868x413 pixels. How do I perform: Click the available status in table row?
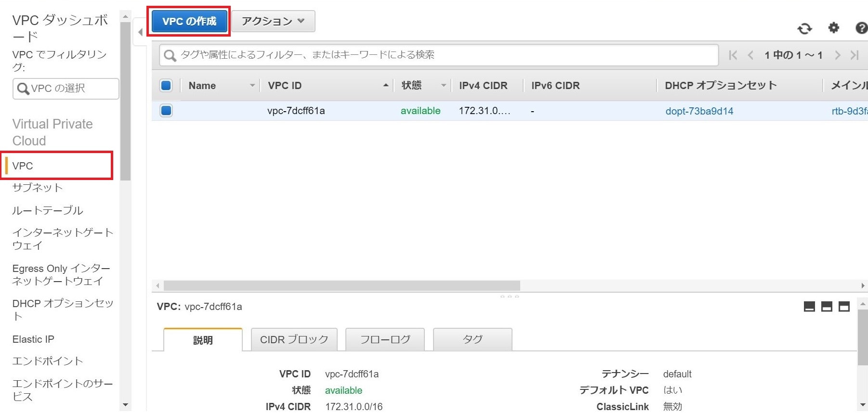(421, 111)
